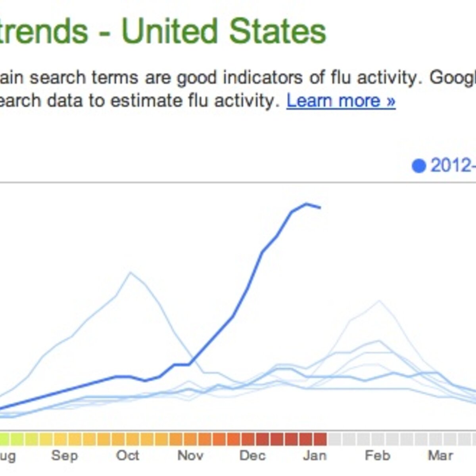Screen dimensions: 476x476
Task: Click the 2012 legend label text
Action: tap(453, 165)
